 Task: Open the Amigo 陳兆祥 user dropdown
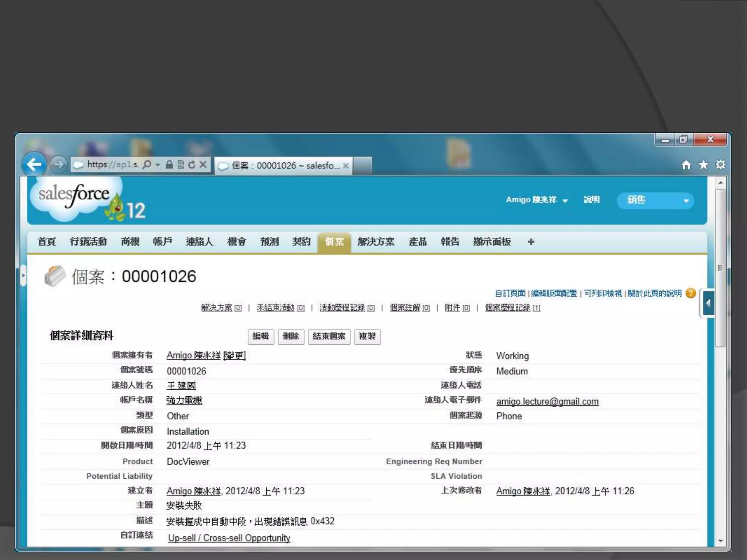point(537,200)
